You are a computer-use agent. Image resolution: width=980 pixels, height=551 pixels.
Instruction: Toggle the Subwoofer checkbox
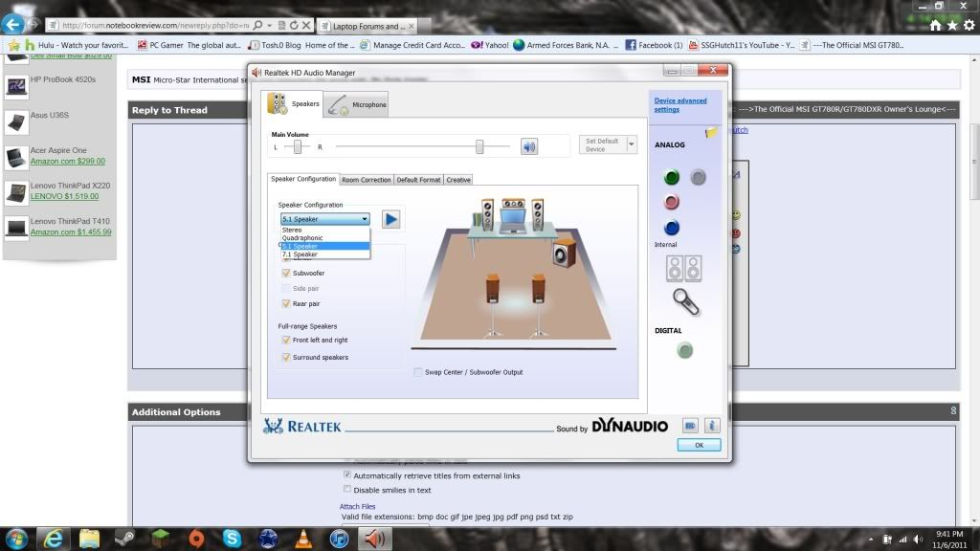(286, 273)
